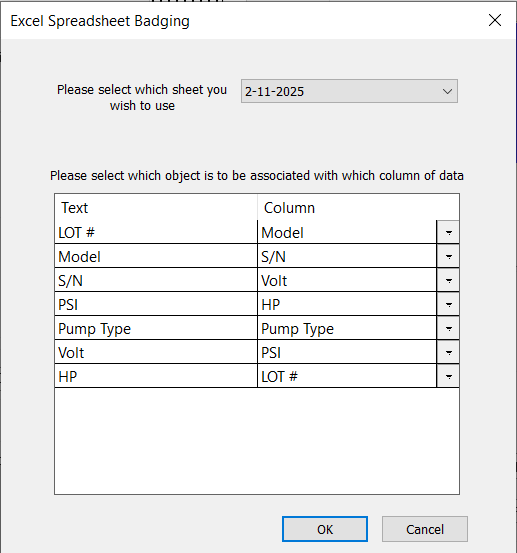The image size is (517, 553).
Task: Click the Text column header
Action: pyautogui.click(x=156, y=207)
